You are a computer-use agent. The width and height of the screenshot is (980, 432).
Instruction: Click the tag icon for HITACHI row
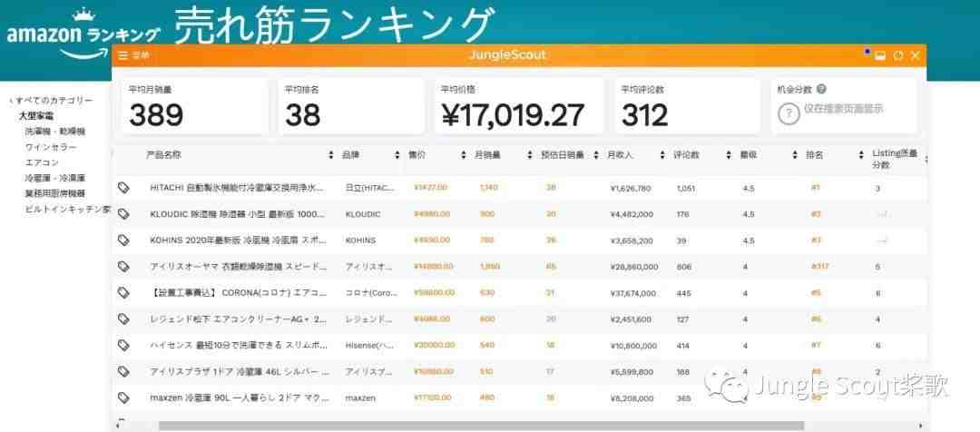(123, 188)
